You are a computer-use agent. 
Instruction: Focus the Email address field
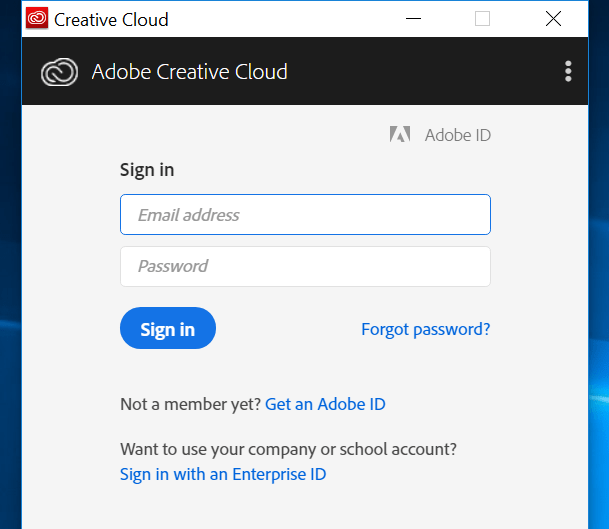tap(305, 214)
